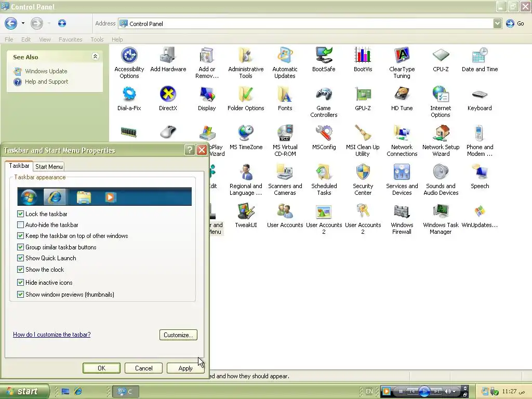Open the Display icon
Image resolution: width=532 pixels, height=399 pixels.
pos(207,99)
